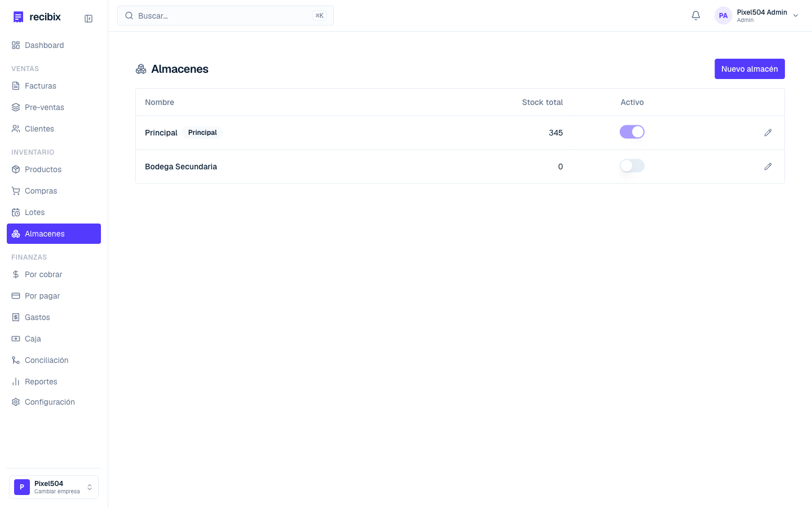Open the Cambiar empresa company switcher

click(x=54, y=487)
